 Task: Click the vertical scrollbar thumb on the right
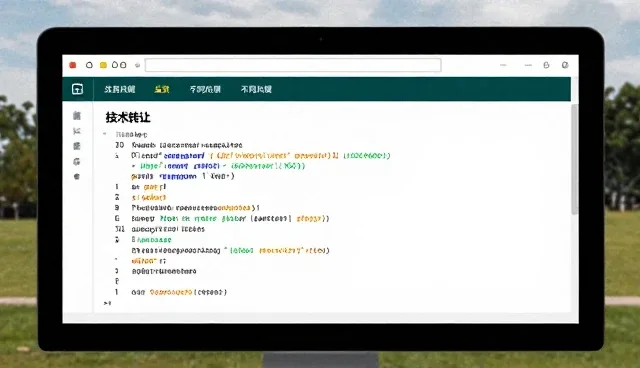click(574, 159)
